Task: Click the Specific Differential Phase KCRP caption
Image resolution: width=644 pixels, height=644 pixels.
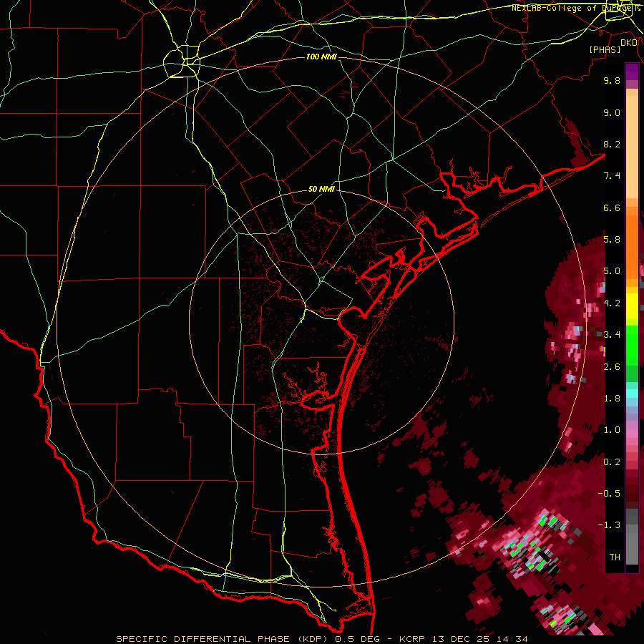Action: pyautogui.click(x=321, y=639)
